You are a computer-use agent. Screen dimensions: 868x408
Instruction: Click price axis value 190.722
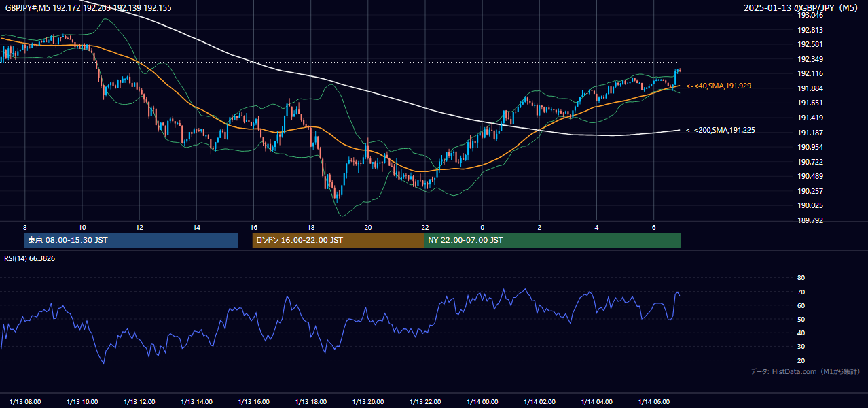(x=810, y=162)
